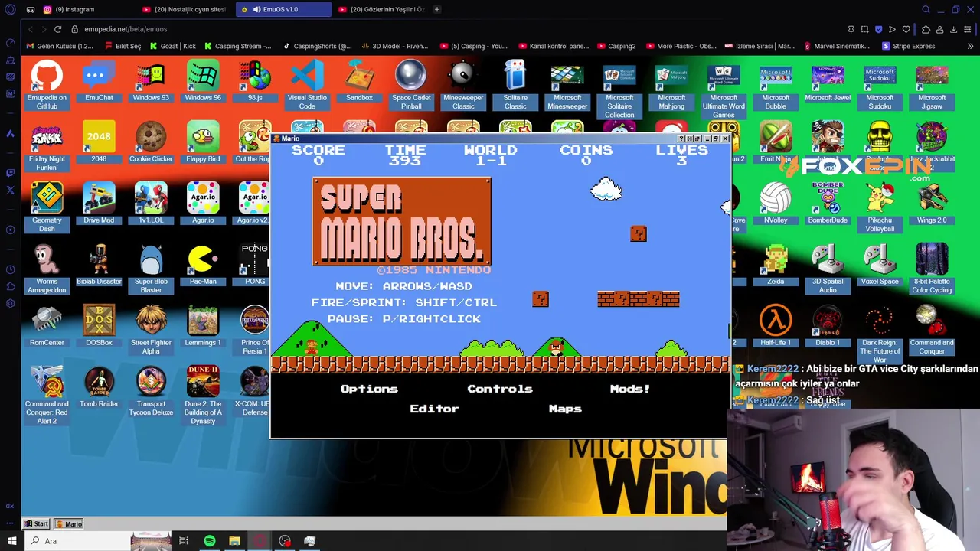Launch Super Blob Blaster icon
The width and height of the screenshot is (980, 551).
(x=151, y=269)
